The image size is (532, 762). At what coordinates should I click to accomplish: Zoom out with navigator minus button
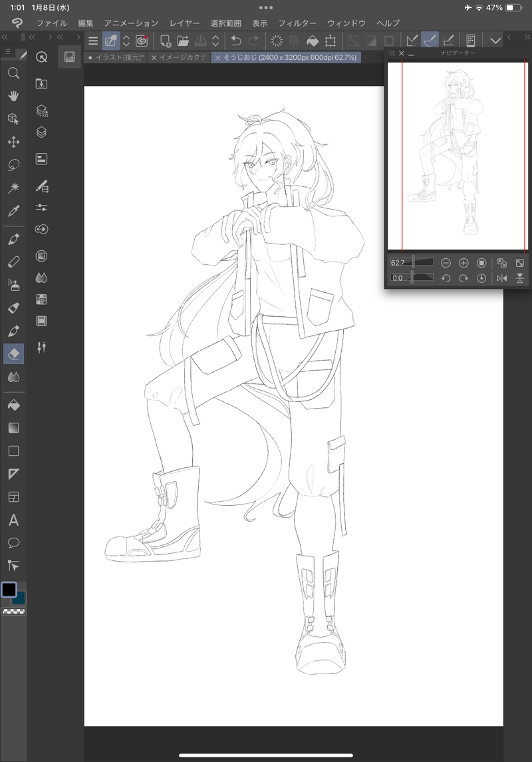pos(446,263)
